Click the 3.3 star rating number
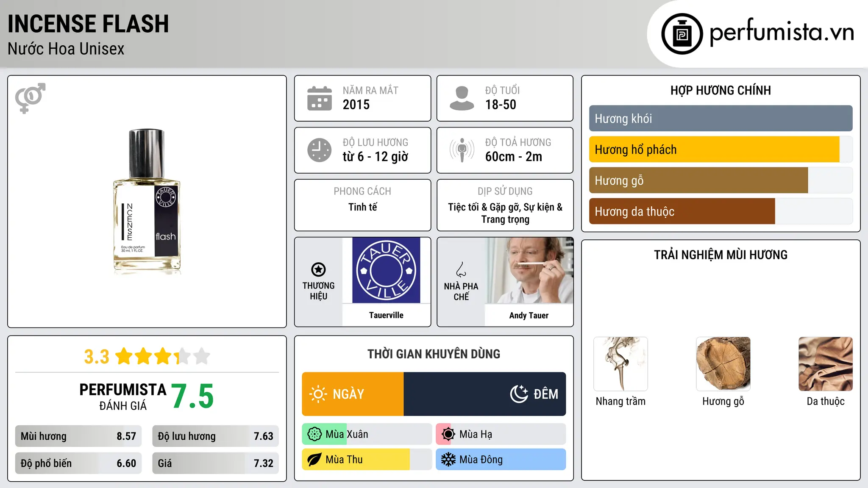This screenshot has width=868, height=488. coord(97,357)
